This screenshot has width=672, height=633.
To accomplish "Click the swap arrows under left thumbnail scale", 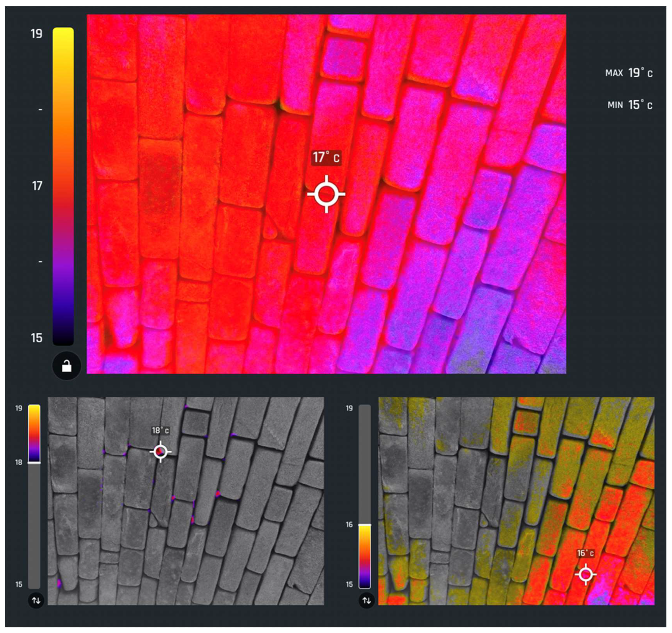I will (x=36, y=600).
